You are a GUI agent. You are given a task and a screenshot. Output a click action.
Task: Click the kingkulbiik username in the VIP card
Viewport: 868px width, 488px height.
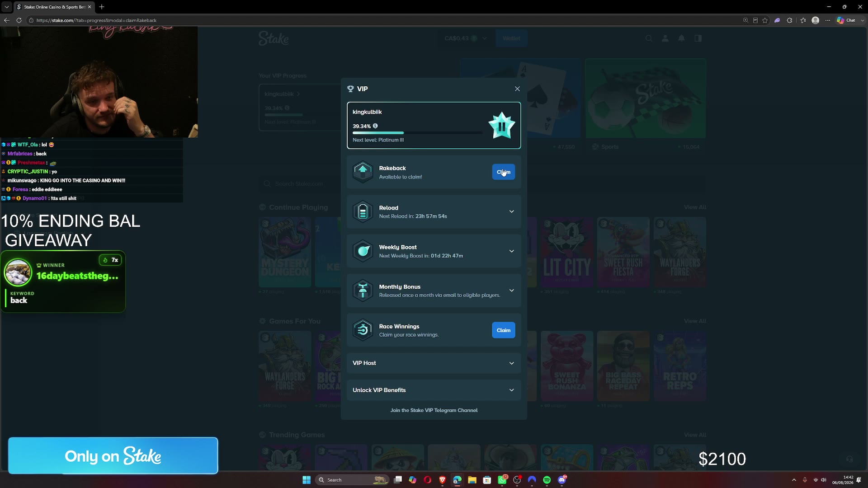click(367, 112)
